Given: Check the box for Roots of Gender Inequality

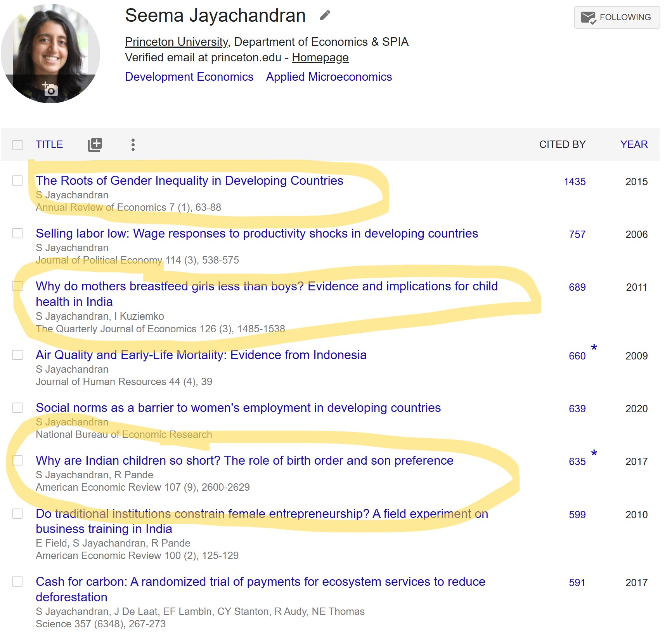Looking at the screenshot, I should click(17, 181).
